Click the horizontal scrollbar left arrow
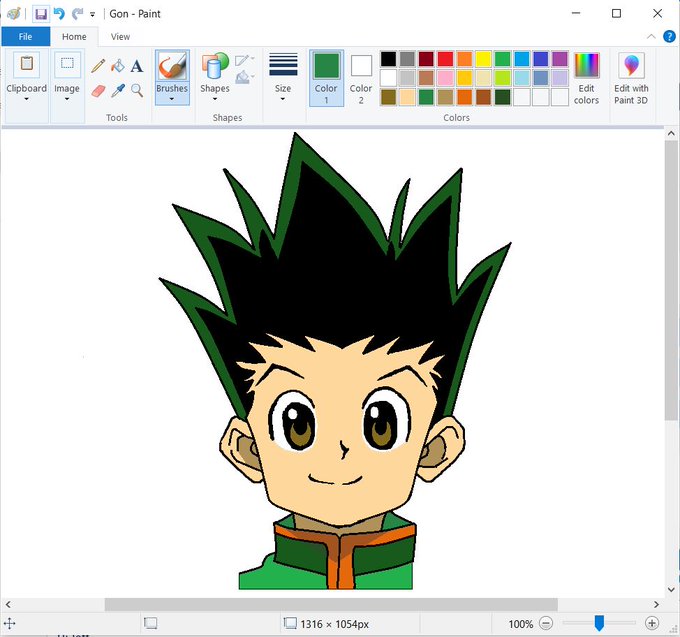This screenshot has width=680, height=637. click(x=8, y=604)
